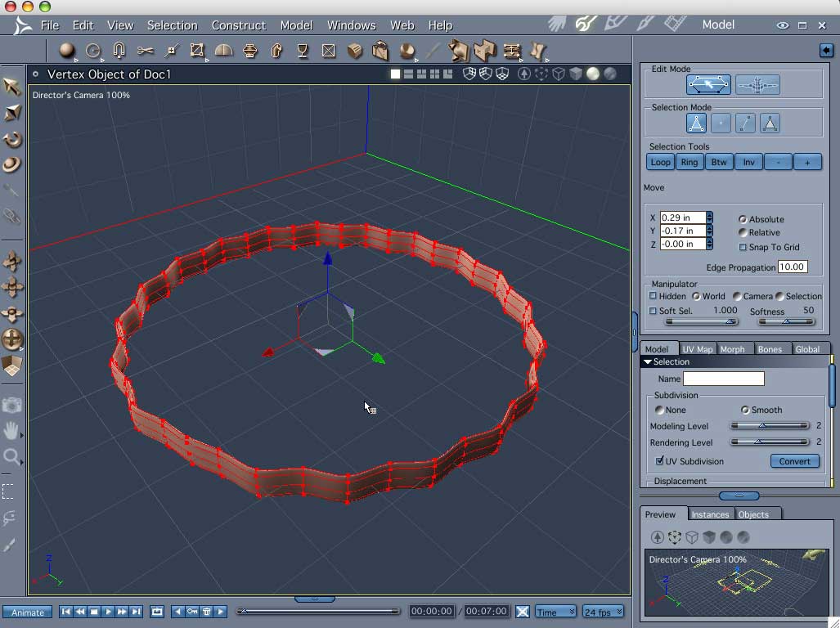Toggle the UV Subdivision checkbox
This screenshot has height=628, width=840.
point(659,460)
